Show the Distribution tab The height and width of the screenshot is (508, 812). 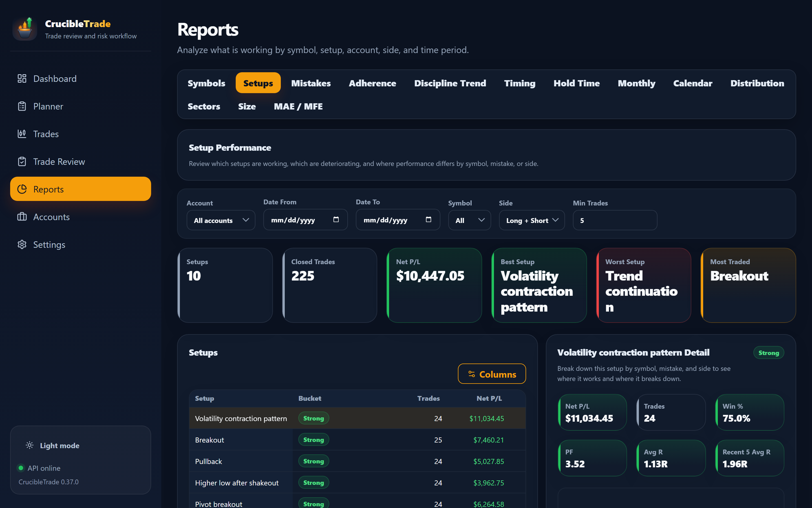click(757, 83)
